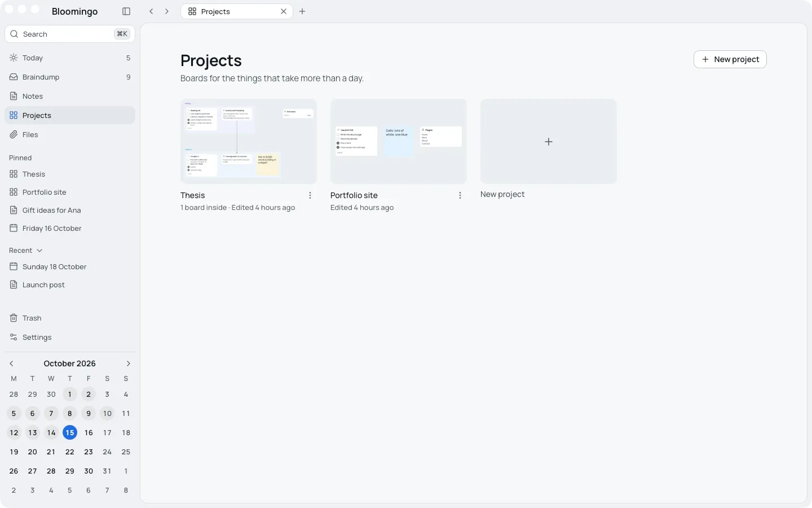Close the Projects tab
812x508 pixels.
point(284,11)
